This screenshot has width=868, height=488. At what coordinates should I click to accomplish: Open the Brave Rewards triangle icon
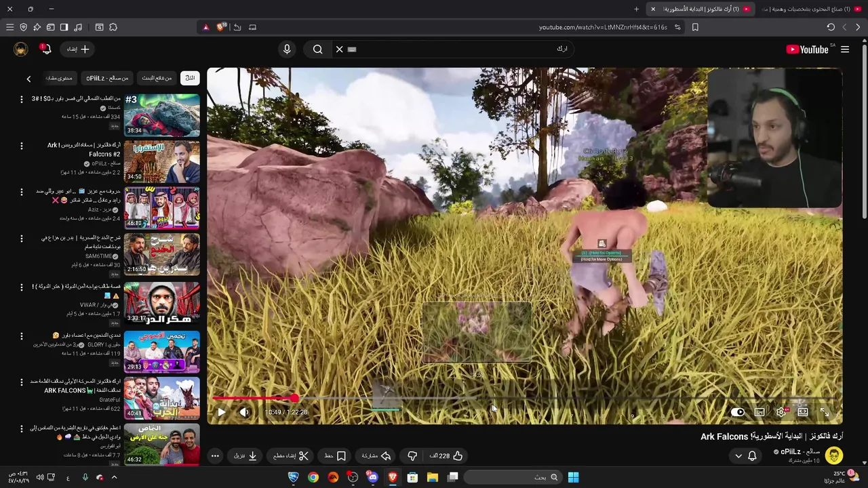pos(206,27)
